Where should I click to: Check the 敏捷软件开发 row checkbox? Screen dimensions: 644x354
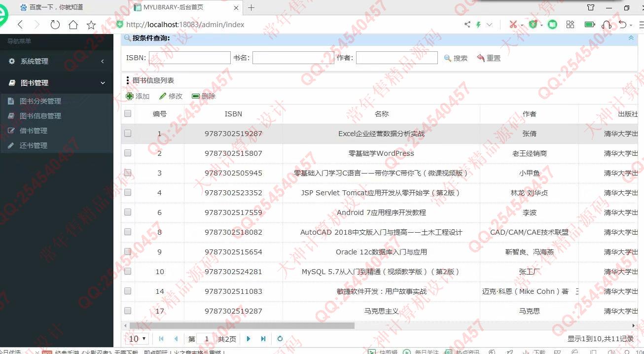pos(128,291)
